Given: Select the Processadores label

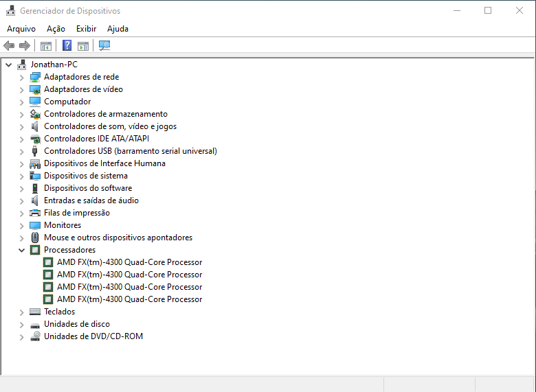Looking at the screenshot, I should click(69, 250).
